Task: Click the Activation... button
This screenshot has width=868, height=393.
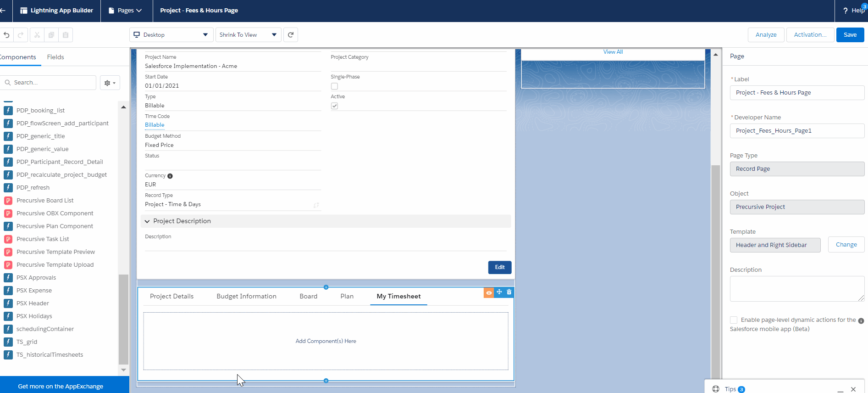Action: point(810,35)
